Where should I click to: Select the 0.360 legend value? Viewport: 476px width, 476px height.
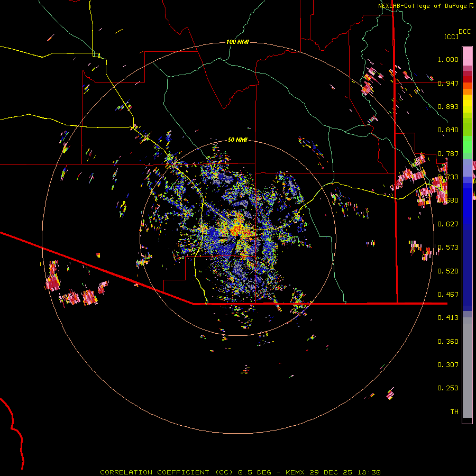click(x=448, y=342)
